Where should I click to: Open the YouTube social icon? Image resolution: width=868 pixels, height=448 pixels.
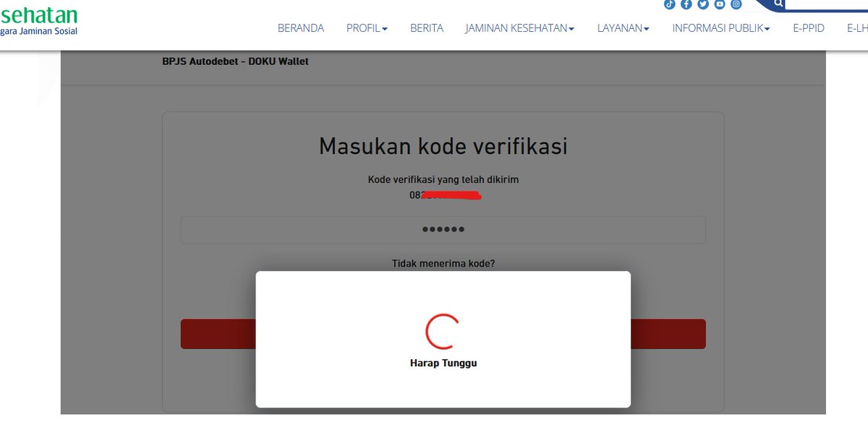pyautogui.click(x=720, y=4)
